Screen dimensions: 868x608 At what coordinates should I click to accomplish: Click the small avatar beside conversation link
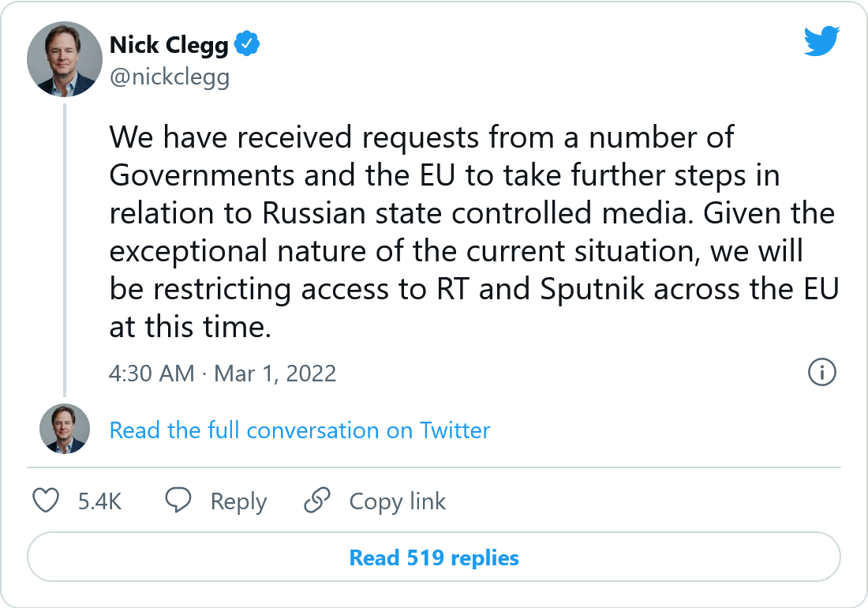coord(62,430)
